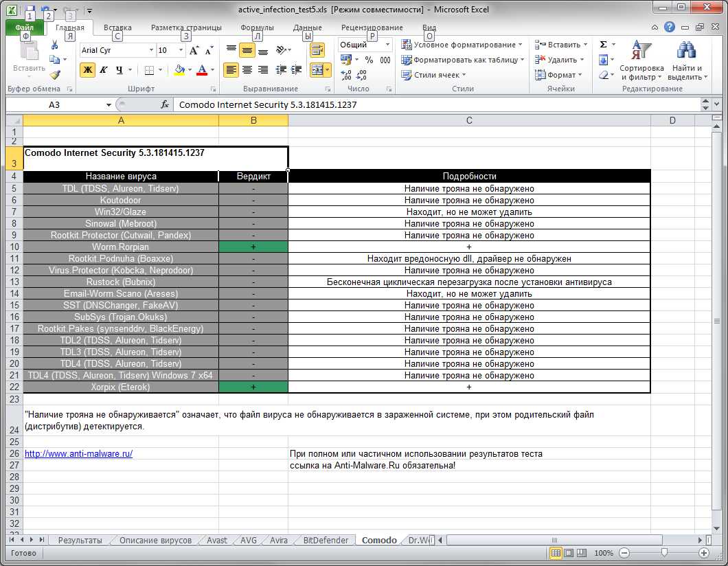This screenshot has width=728, height=566.
Task: Toggle the wrap text icon
Action: click(x=317, y=49)
